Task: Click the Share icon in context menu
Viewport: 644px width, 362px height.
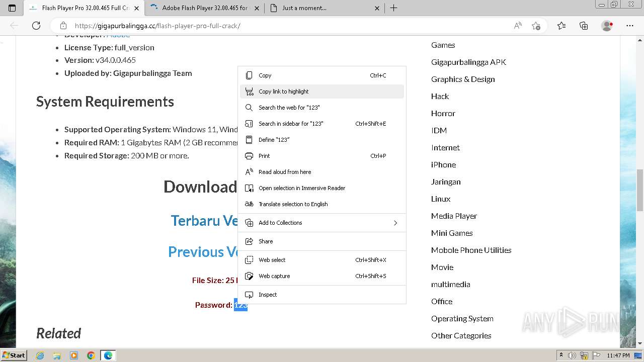Action: (x=249, y=241)
